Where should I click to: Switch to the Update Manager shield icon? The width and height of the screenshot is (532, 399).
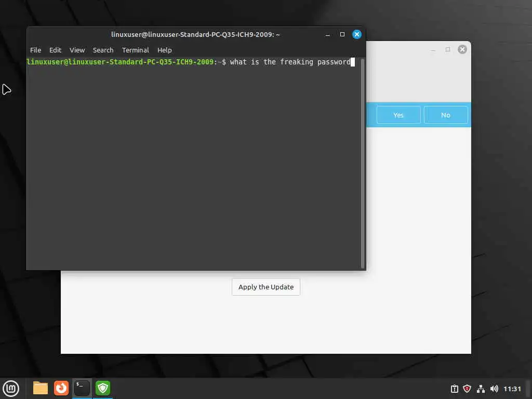(103, 388)
